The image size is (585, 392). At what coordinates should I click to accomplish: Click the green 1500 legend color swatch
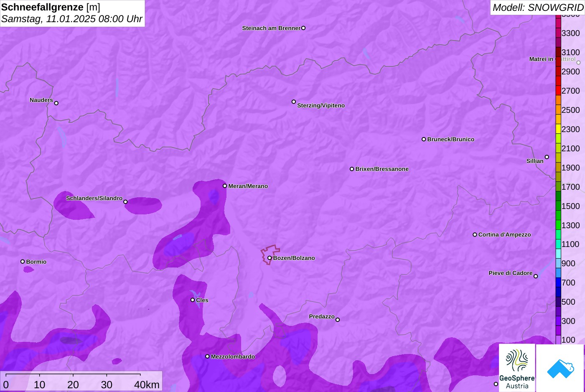click(x=558, y=206)
